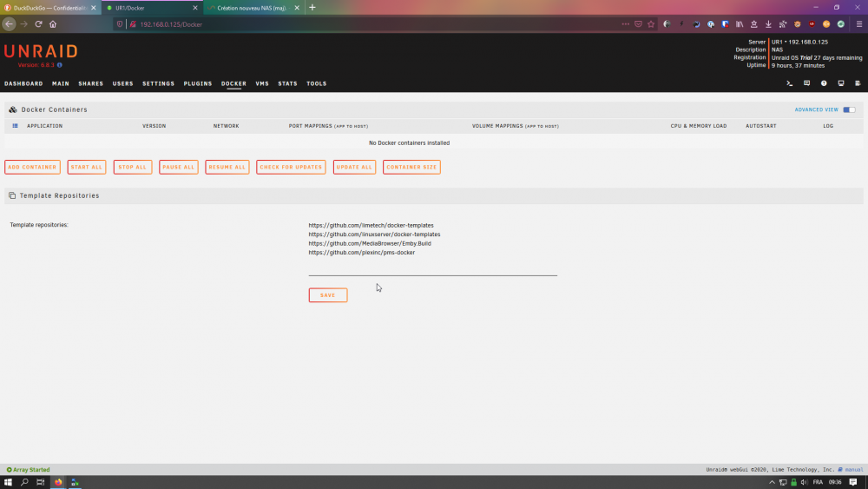Save the template repositories
This screenshot has height=489, width=868.
pos(328,295)
